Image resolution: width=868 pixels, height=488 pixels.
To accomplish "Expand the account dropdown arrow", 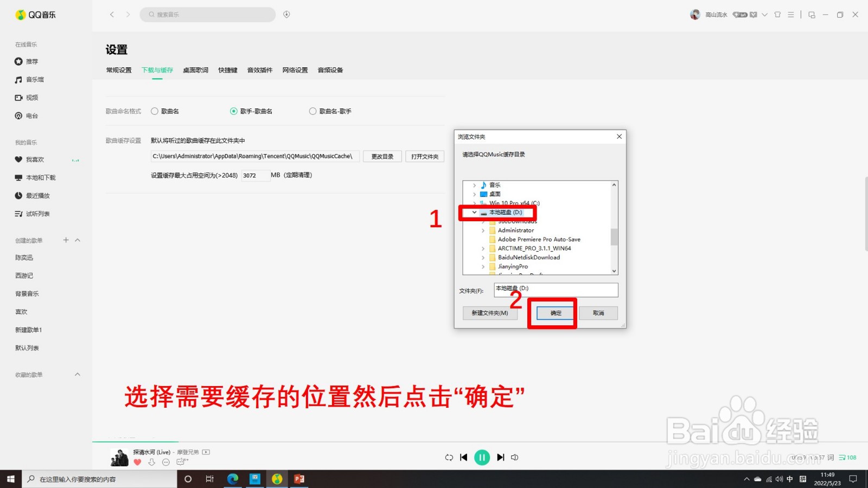I will tap(764, 15).
